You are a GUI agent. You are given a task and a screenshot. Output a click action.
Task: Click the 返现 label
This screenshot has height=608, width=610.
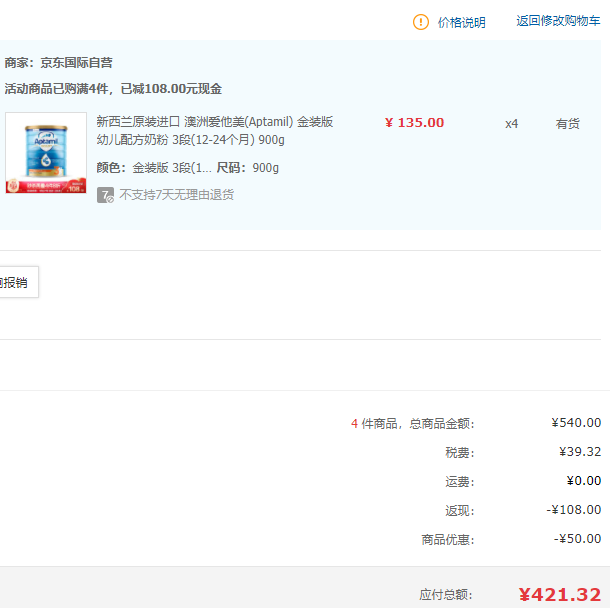point(460,510)
